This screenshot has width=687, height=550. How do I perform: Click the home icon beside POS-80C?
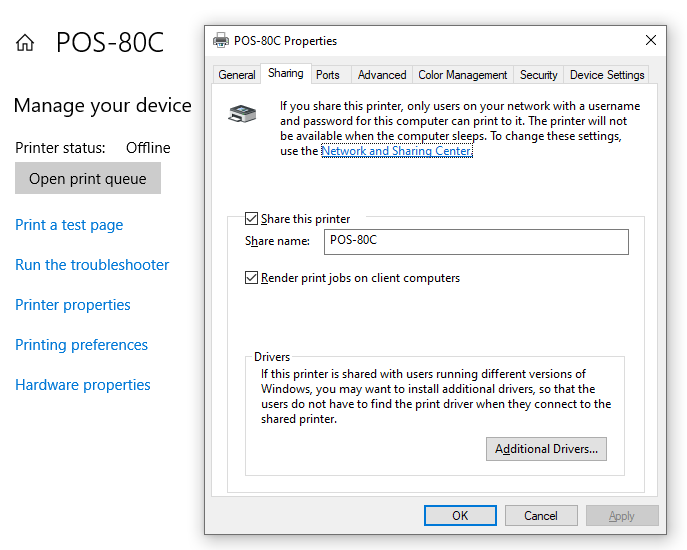[25, 43]
